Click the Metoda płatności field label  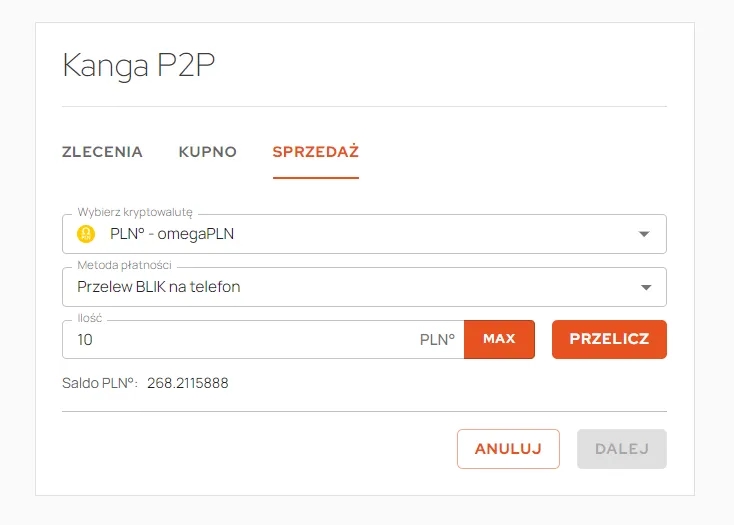coord(125,265)
